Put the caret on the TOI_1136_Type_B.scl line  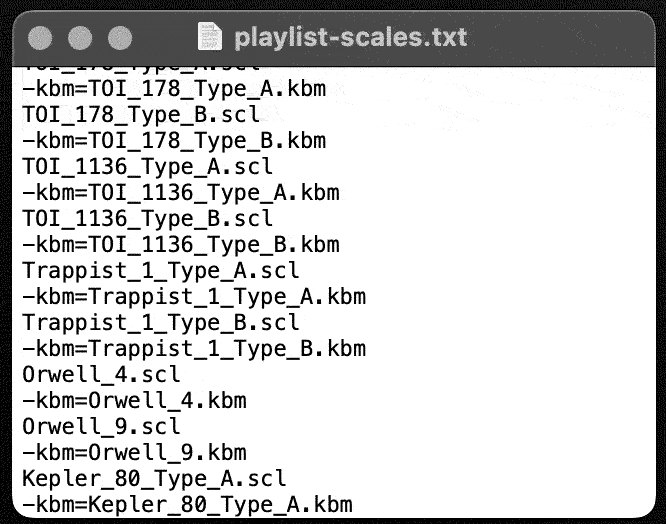[147, 219]
